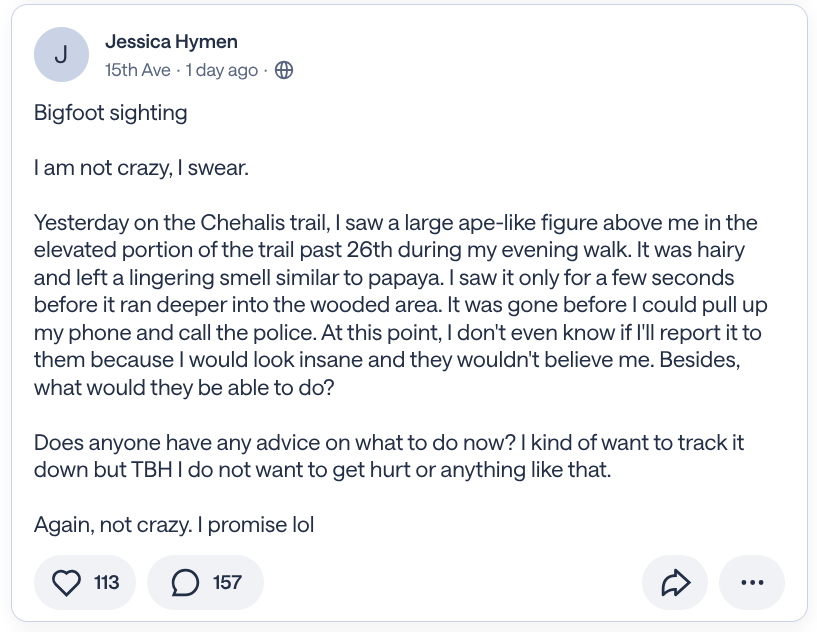
Task: Open the J profile avatar
Action: [61, 55]
